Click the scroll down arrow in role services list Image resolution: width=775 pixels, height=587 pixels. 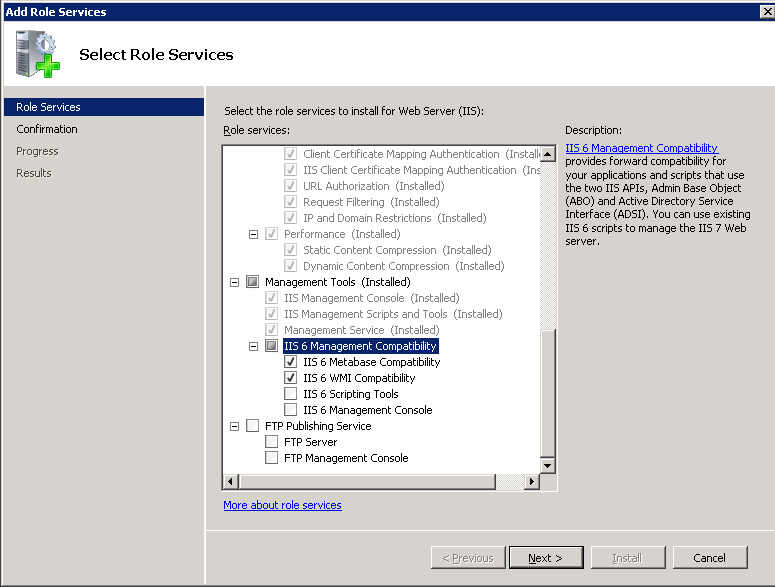click(x=547, y=465)
